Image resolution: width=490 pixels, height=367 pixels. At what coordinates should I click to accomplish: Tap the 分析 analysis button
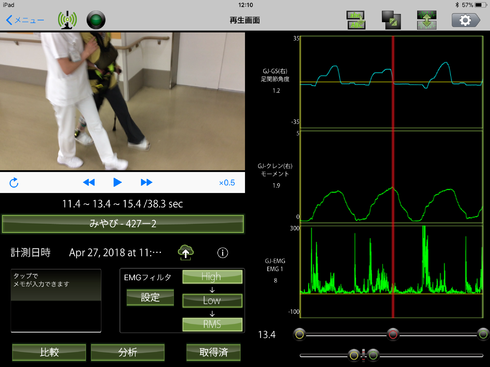(128, 352)
